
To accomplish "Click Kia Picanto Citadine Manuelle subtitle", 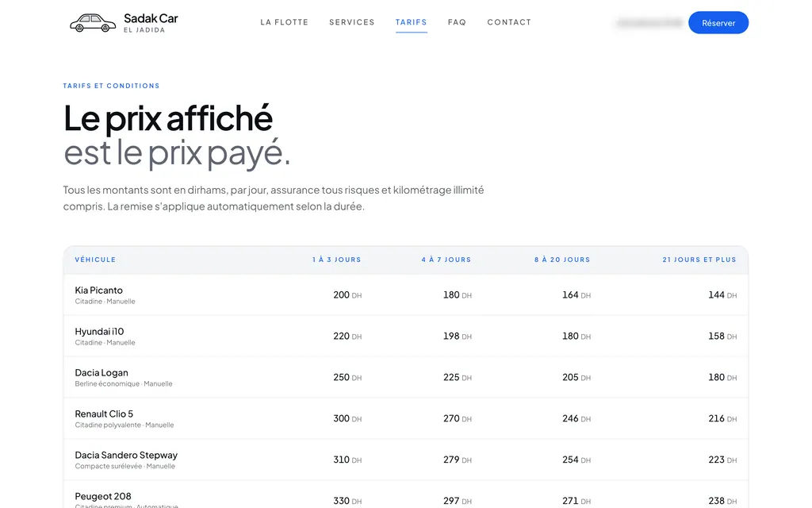I will [105, 301].
